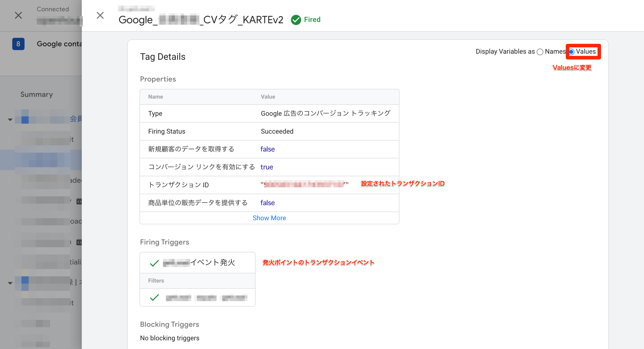Open the イベント発火 firing trigger
Screen dimensions: 644x349
click(198, 263)
